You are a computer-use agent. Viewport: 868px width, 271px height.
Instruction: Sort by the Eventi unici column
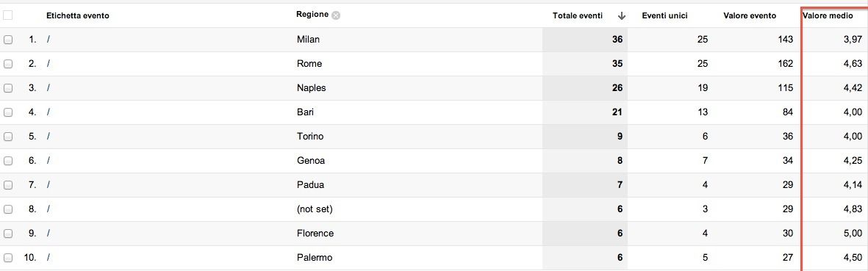(664, 15)
